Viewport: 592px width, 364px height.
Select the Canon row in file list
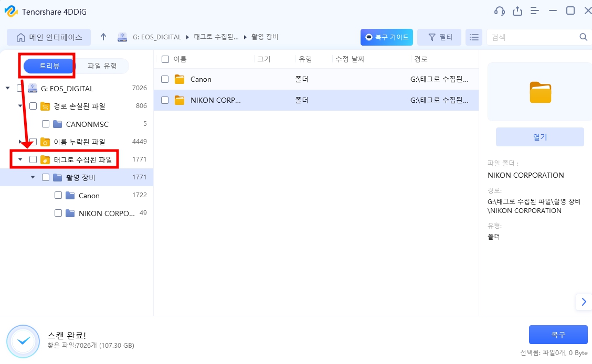pos(316,79)
